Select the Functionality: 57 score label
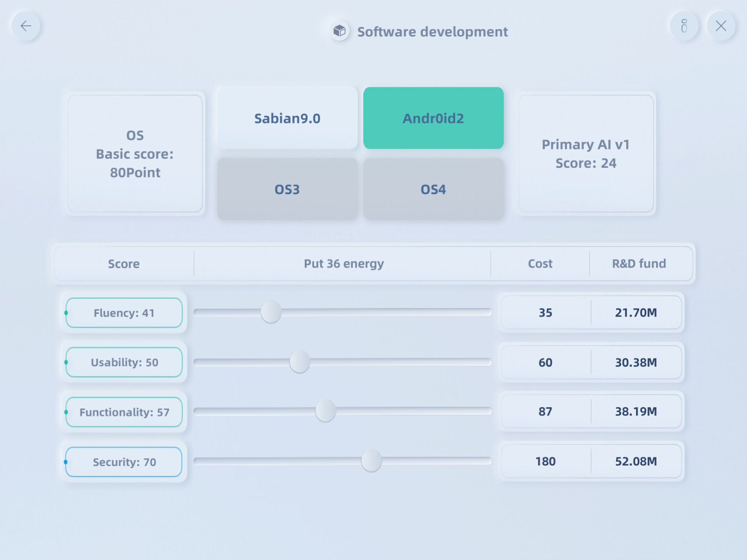The width and height of the screenshot is (747, 560). (124, 412)
